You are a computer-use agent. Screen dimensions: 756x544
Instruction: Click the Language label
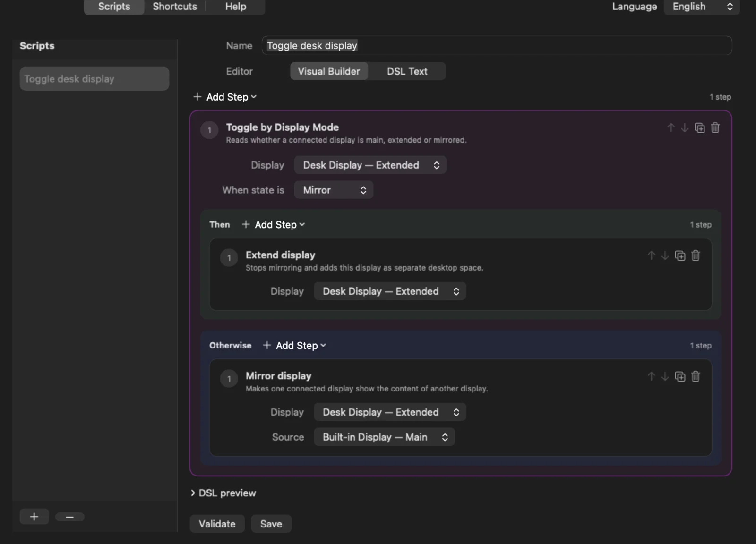(635, 7)
